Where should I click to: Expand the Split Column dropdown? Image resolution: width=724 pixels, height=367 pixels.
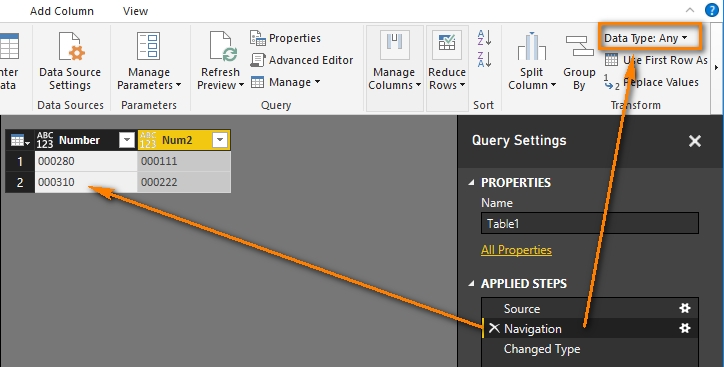click(x=553, y=85)
